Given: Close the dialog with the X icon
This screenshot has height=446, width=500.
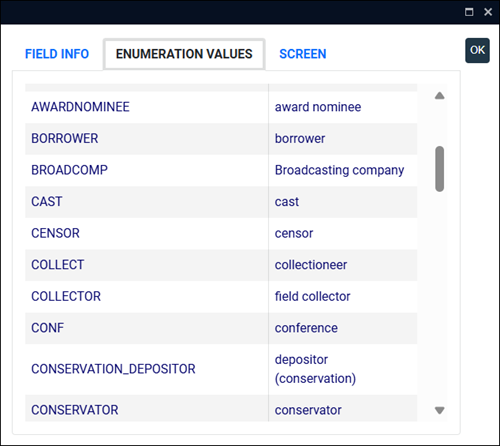Looking at the screenshot, I should tap(488, 12).
